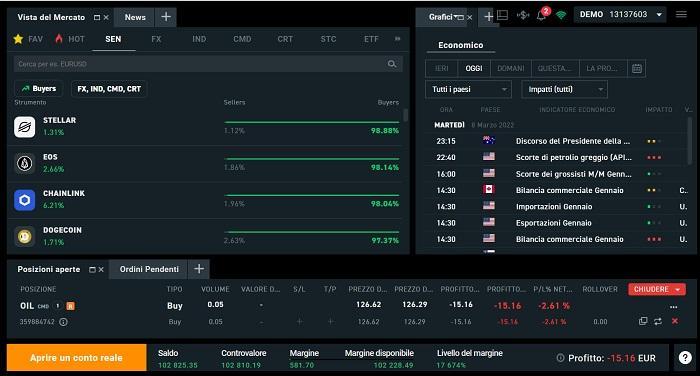This screenshot has width=700, height=376.
Task: Open the Grafici tab dropdown arrow
Action: pyautogui.click(x=455, y=17)
